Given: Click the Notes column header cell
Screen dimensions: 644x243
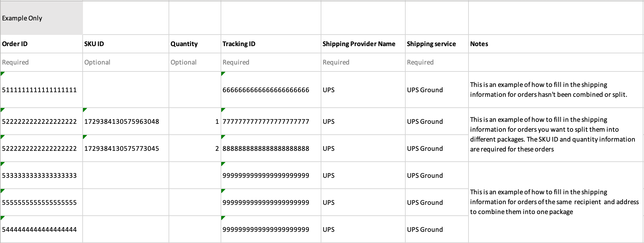Looking at the screenshot, I should click(x=556, y=44).
